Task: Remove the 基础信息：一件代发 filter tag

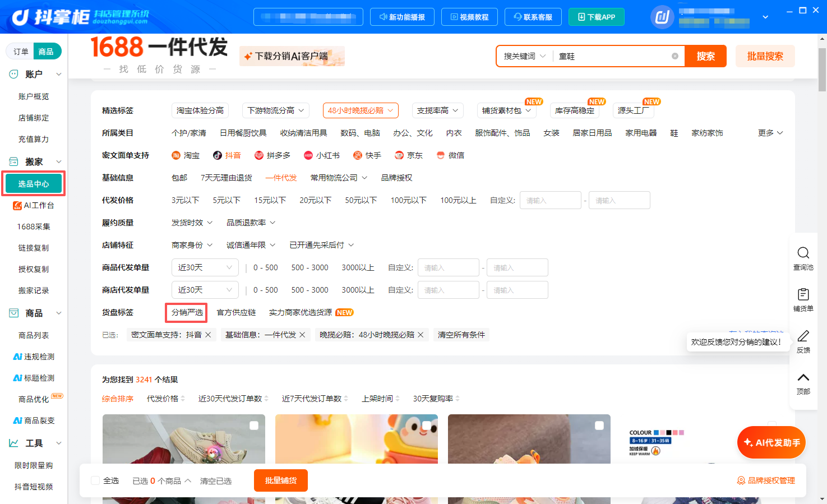Action: coord(302,335)
